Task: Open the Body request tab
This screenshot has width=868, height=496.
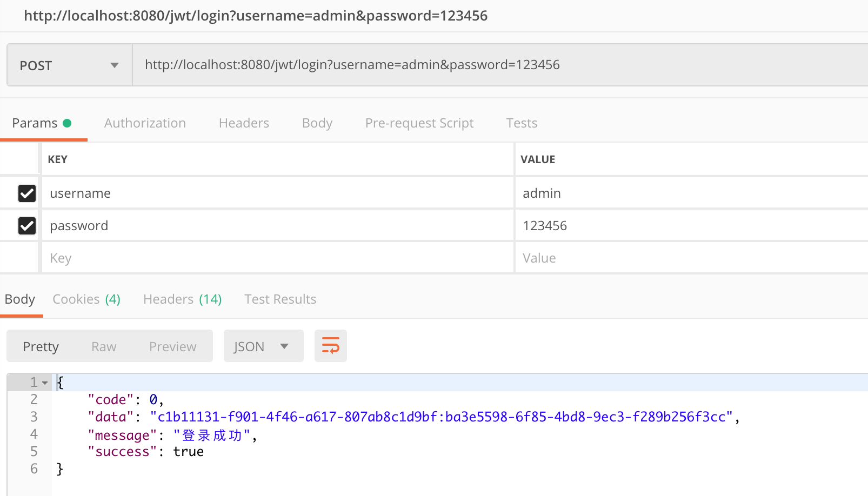Action: [317, 123]
